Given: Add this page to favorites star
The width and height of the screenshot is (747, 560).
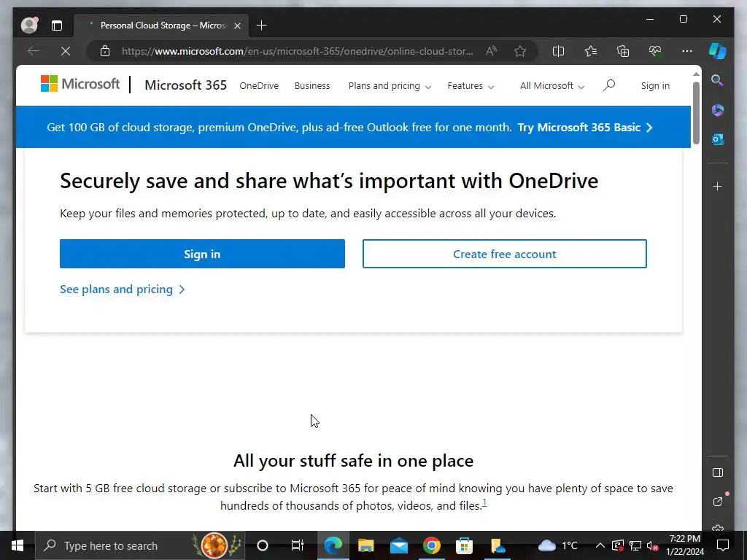Looking at the screenshot, I should pos(520,51).
